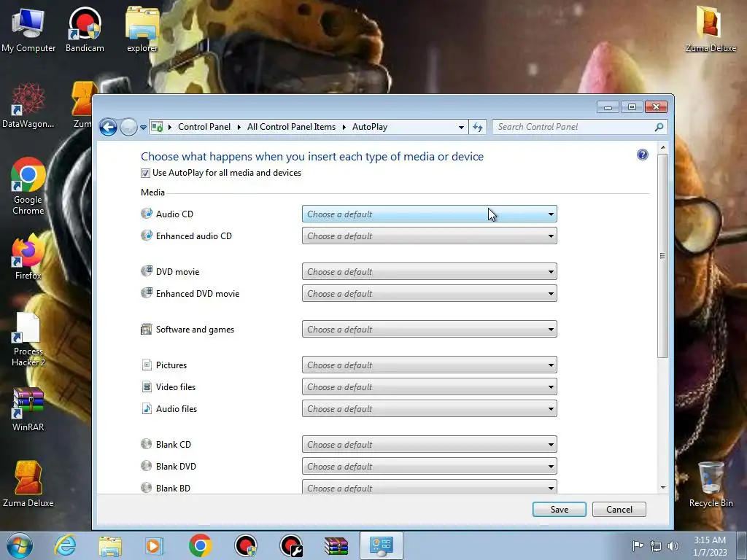Screen dimensions: 747x560
Task: Open the DVD movie default dropdown
Action: pos(429,271)
